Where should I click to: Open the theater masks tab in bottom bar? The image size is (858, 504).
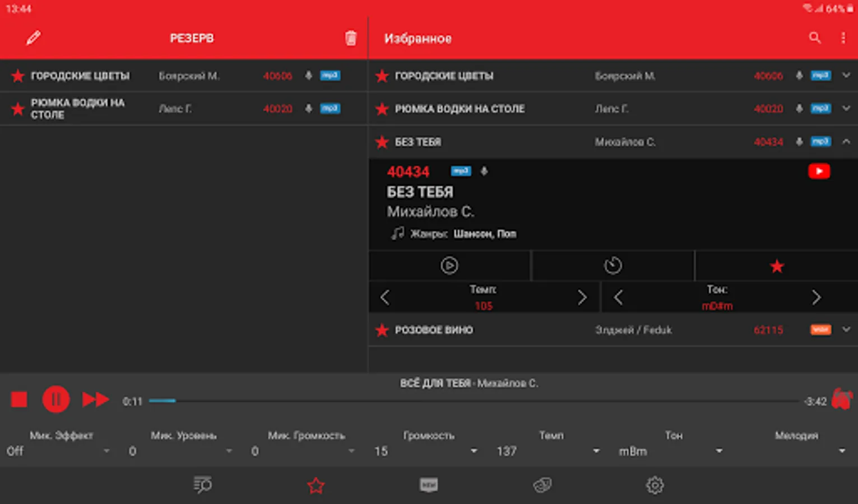point(542,485)
